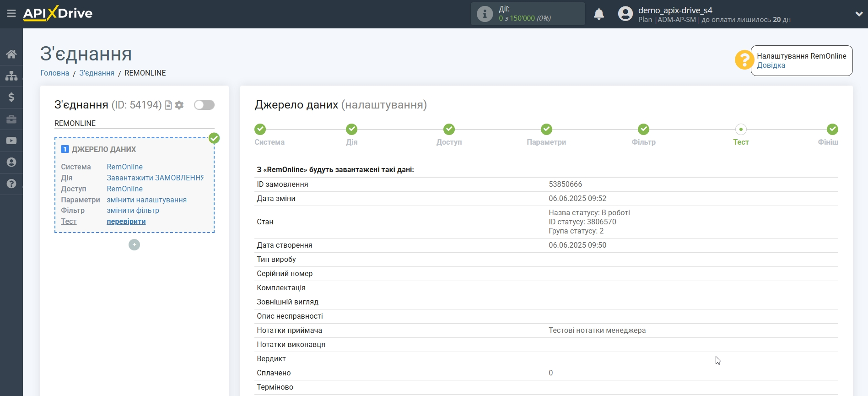Click the demo_apix-drive_s4 account name
Image resolution: width=868 pixels, height=396 pixels.
(x=675, y=10)
